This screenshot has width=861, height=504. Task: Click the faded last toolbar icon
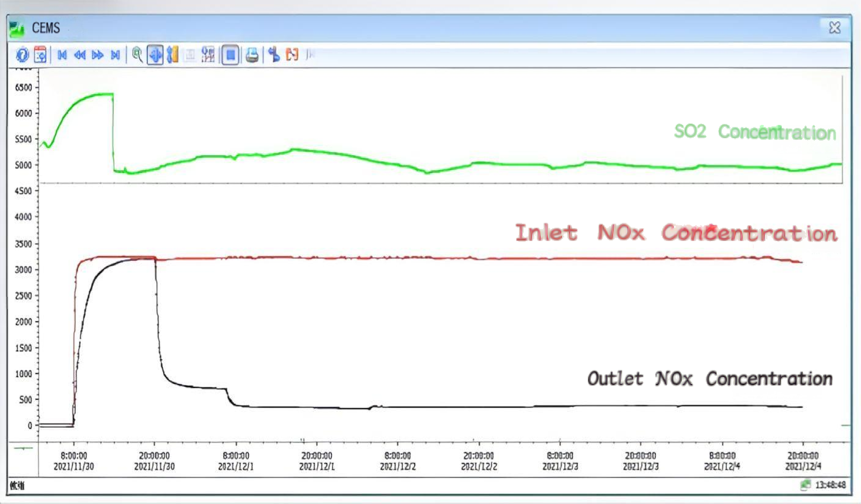coord(310,55)
